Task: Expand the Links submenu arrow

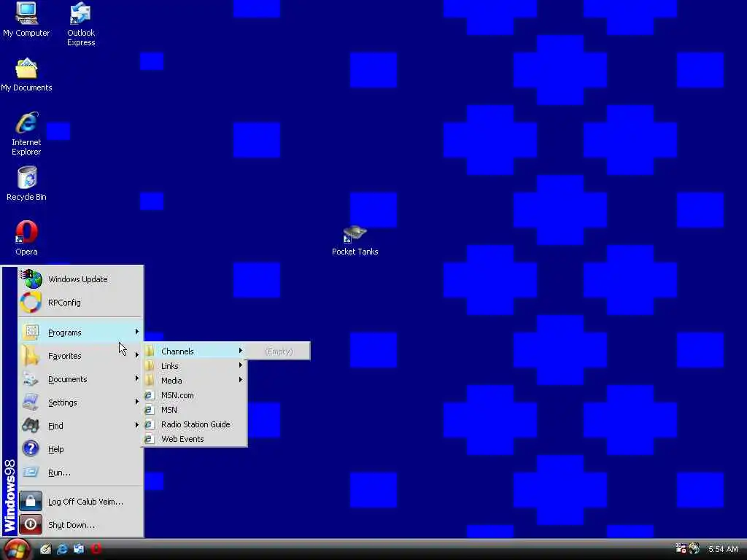Action: tap(241, 365)
